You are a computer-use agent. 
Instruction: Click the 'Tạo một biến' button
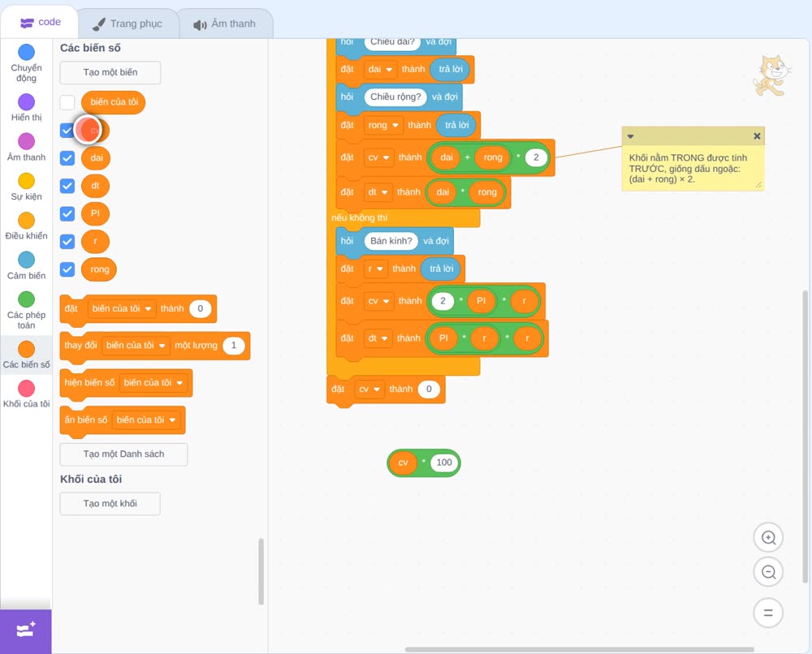[110, 72]
